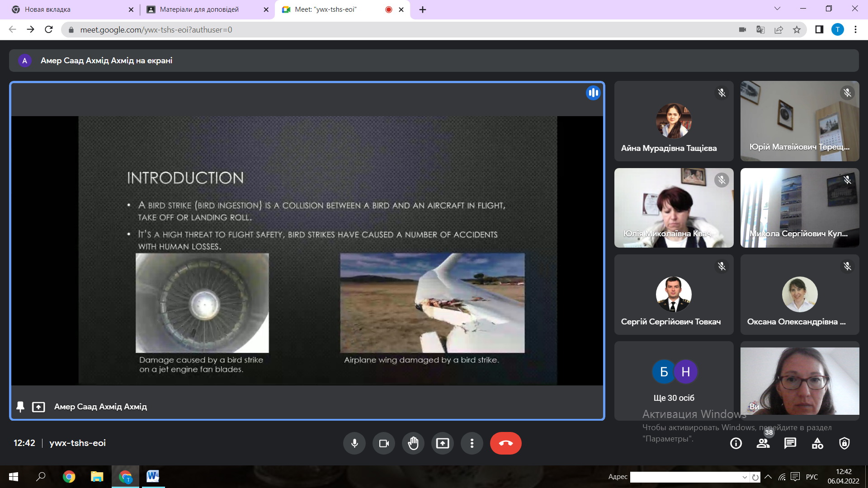Open host controls shield lock icon

pyautogui.click(x=844, y=443)
